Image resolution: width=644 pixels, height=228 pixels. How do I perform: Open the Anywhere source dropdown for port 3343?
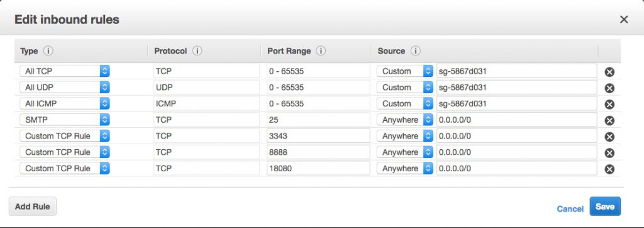[405, 136]
